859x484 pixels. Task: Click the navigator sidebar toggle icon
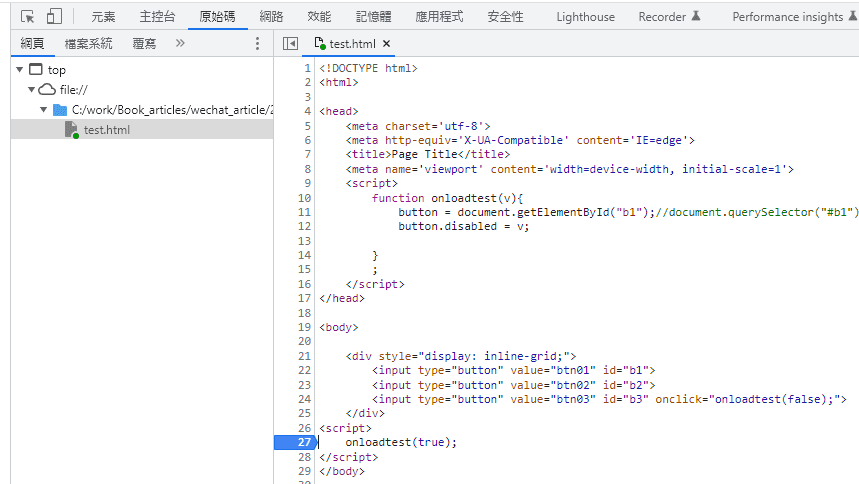point(290,44)
